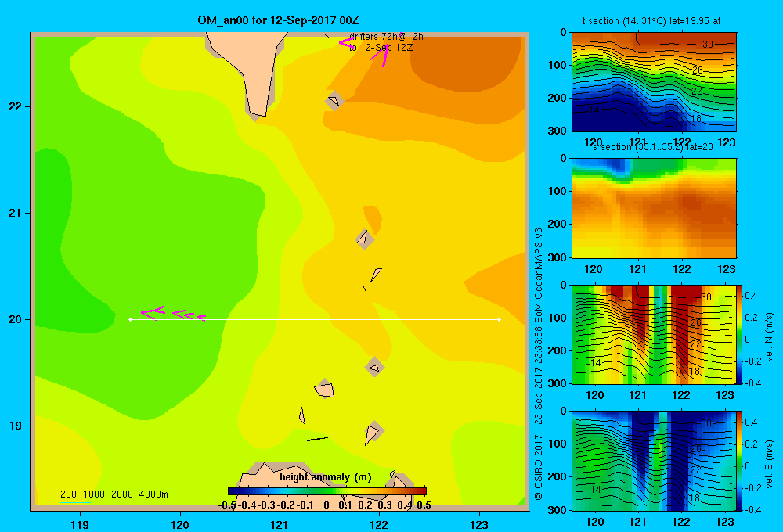Click the '4000m' depth contour legend entry

coord(153,494)
